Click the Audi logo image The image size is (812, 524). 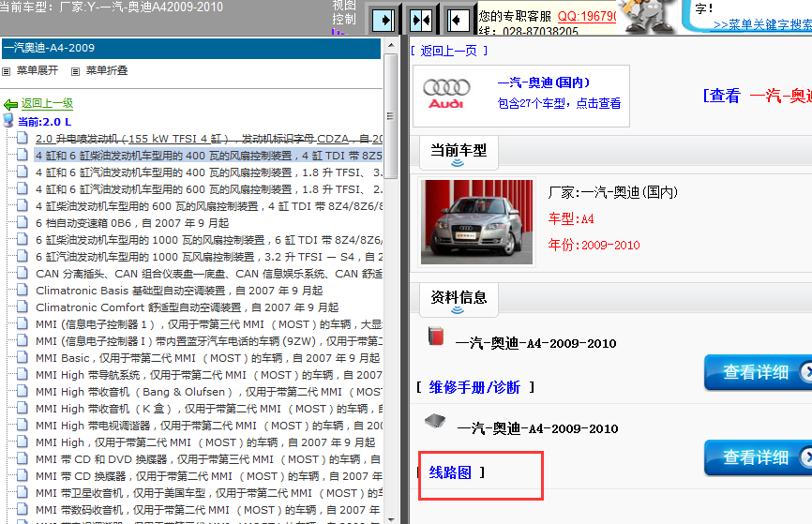pyautogui.click(x=446, y=94)
